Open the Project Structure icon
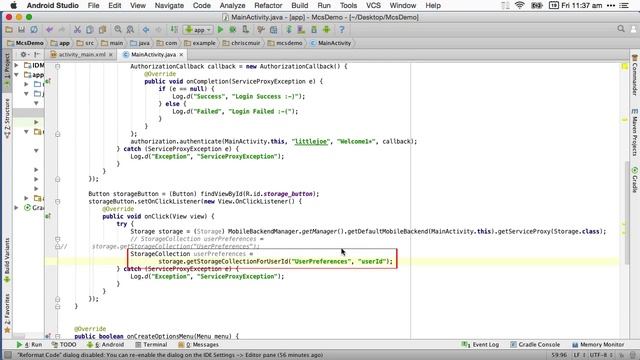 click(273, 29)
